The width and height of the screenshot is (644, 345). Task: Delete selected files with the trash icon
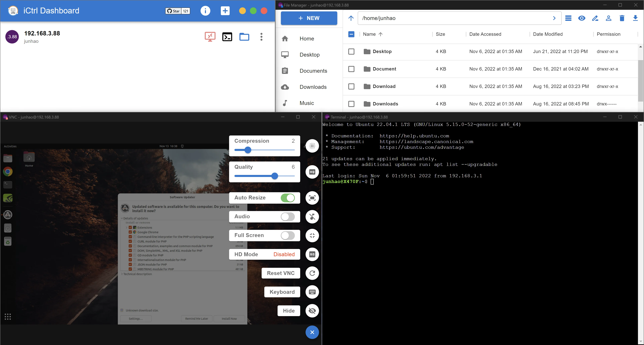click(x=622, y=18)
